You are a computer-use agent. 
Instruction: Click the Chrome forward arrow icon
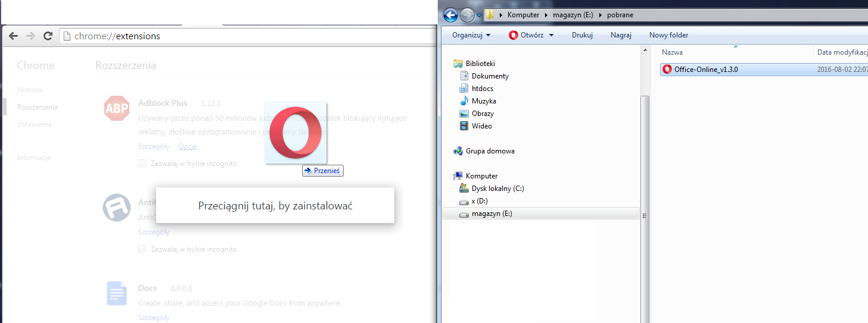click(30, 36)
